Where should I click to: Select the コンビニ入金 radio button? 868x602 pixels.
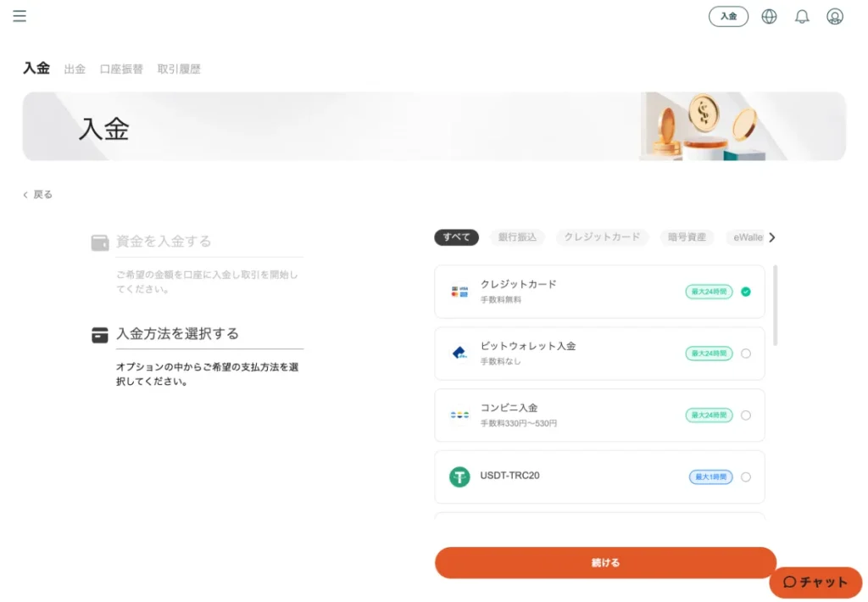tap(745, 415)
